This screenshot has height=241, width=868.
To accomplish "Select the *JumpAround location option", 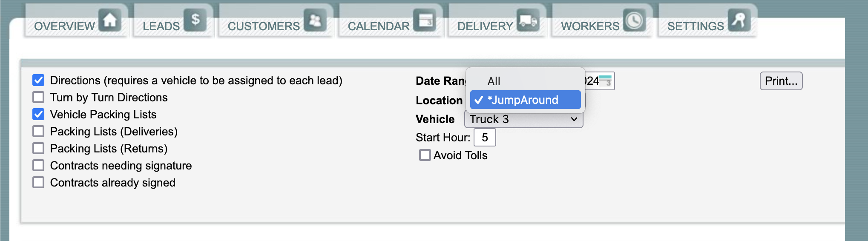I will [526, 100].
